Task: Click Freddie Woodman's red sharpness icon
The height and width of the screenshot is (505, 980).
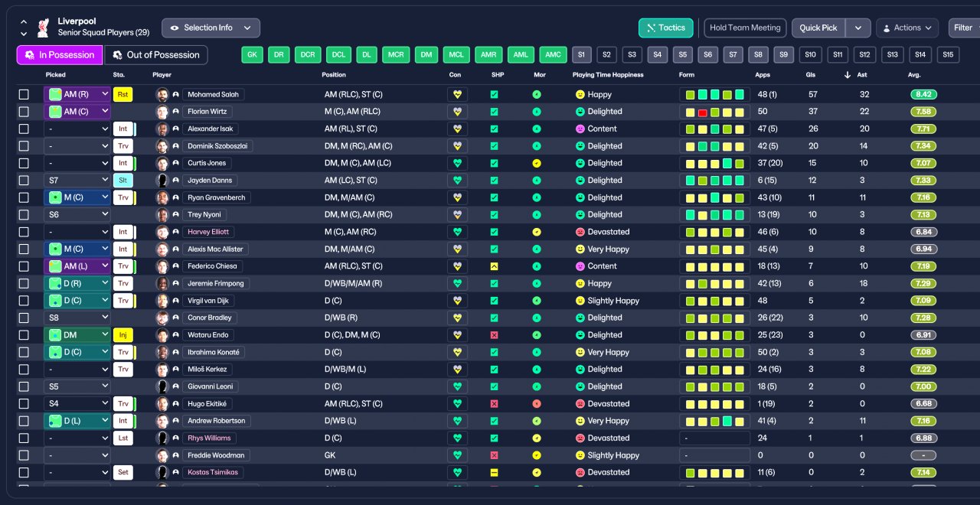Action: (x=494, y=455)
